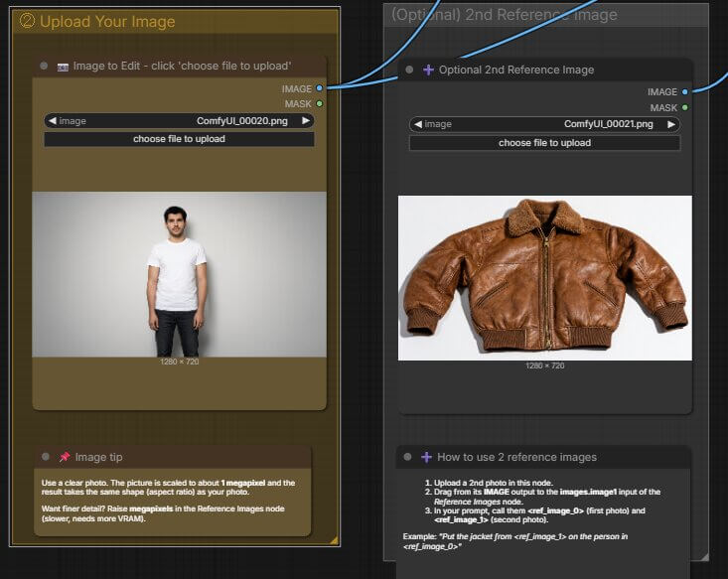This screenshot has height=579, width=728.
Task: Click the green MASK output socket of 2nd Reference node
Action: (685, 107)
